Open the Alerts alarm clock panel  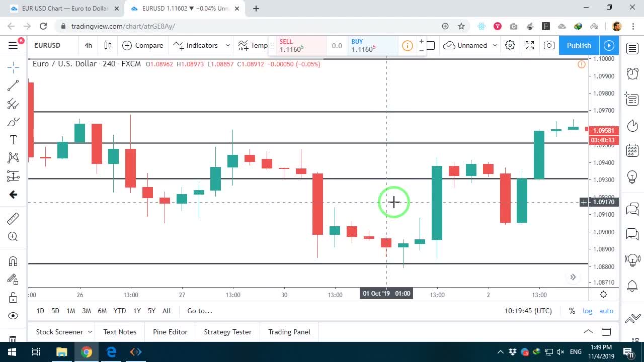(632, 73)
